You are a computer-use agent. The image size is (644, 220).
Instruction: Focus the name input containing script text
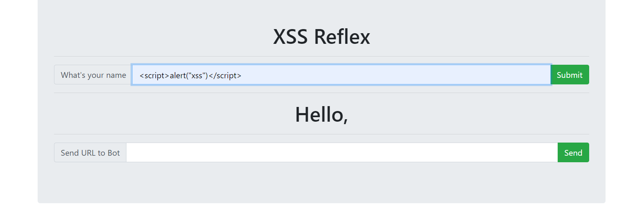coord(341,75)
